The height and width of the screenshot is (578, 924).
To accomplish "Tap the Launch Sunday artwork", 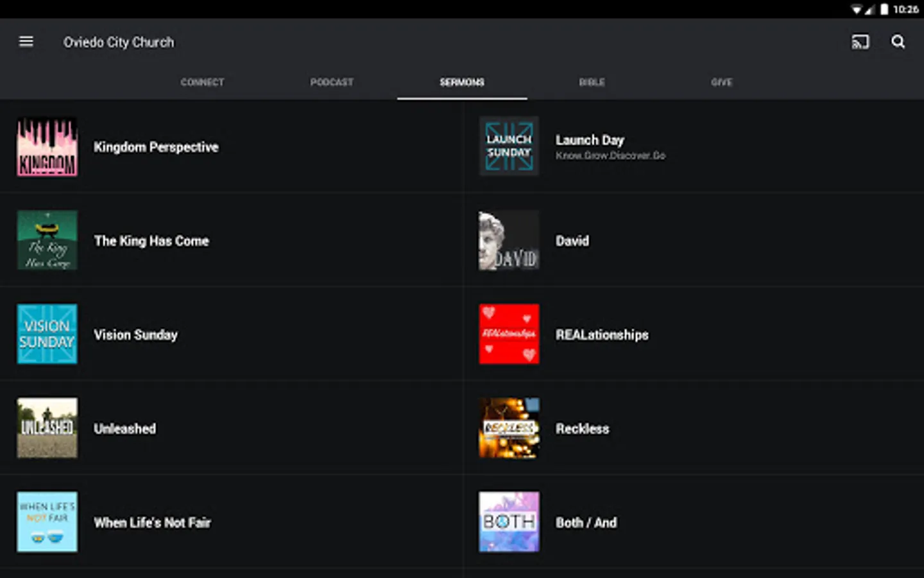I will tap(509, 146).
